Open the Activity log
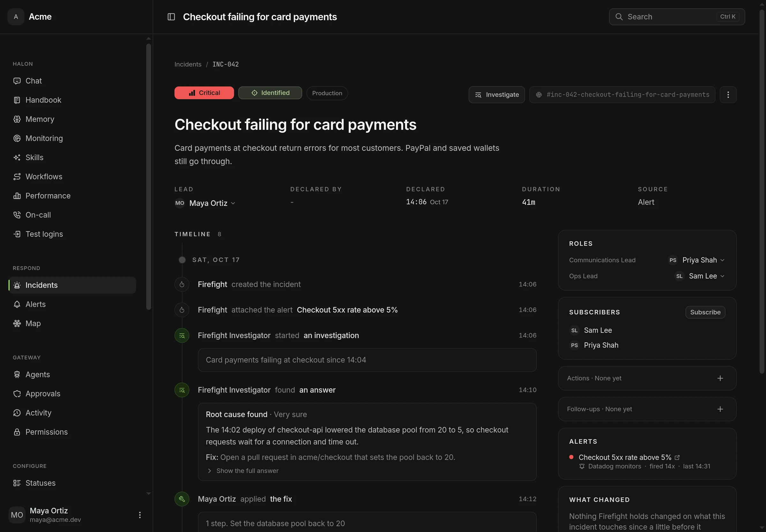This screenshot has width=766, height=532. tap(72, 413)
